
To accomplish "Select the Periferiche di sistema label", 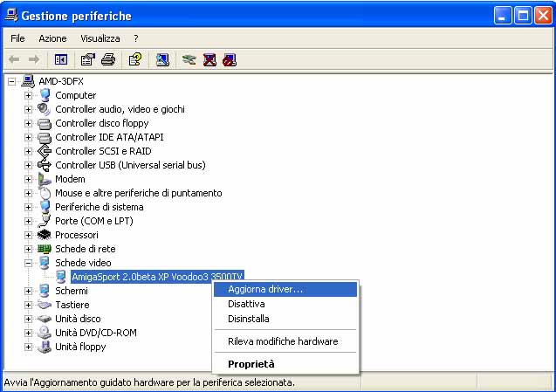I will pos(100,207).
